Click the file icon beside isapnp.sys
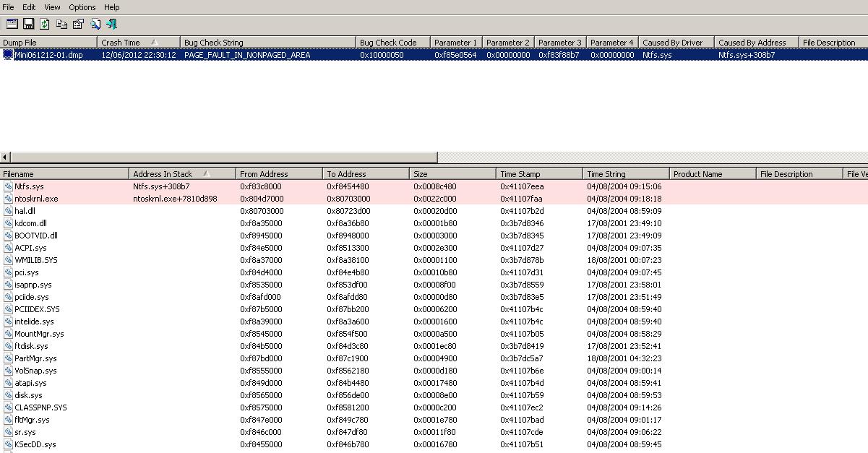This screenshot has height=453, width=868. pos(8,285)
